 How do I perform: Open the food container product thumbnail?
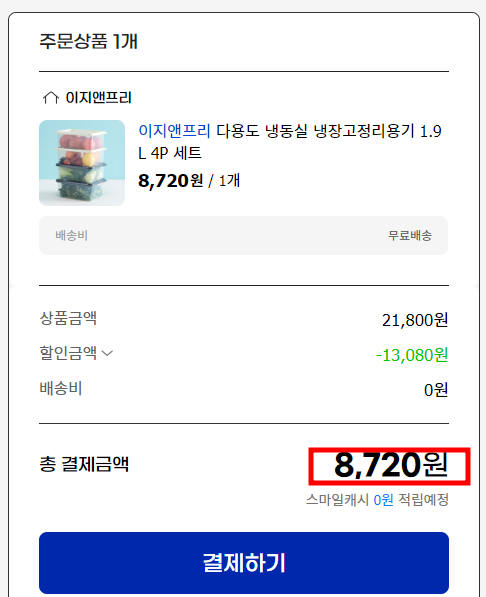coord(82,163)
